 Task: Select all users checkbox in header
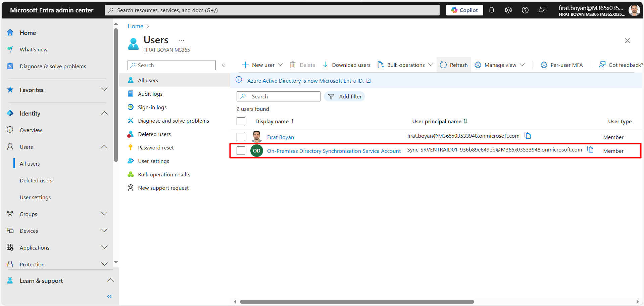click(241, 121)
